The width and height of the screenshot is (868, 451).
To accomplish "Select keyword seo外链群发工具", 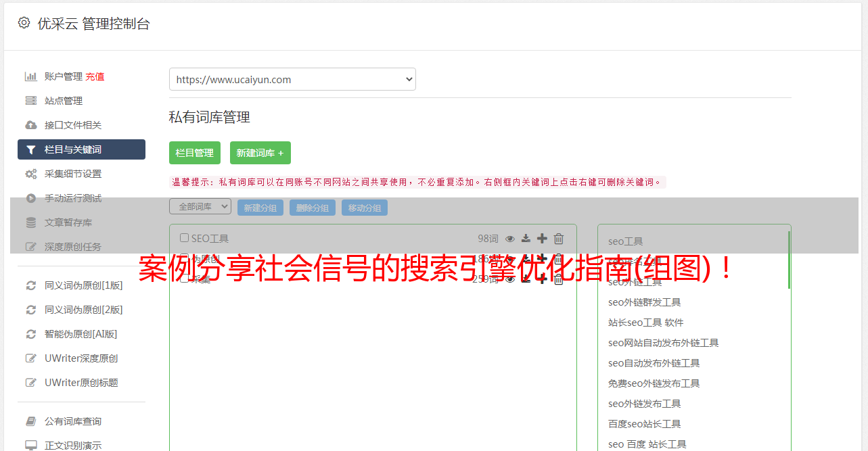I will pyautogui.click(x=645, y=302).
